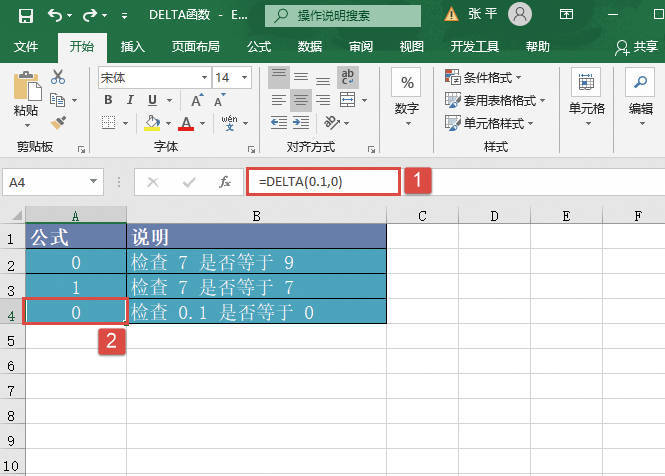
Task: Click the Percent number format icon
Action: coord(407,83)
